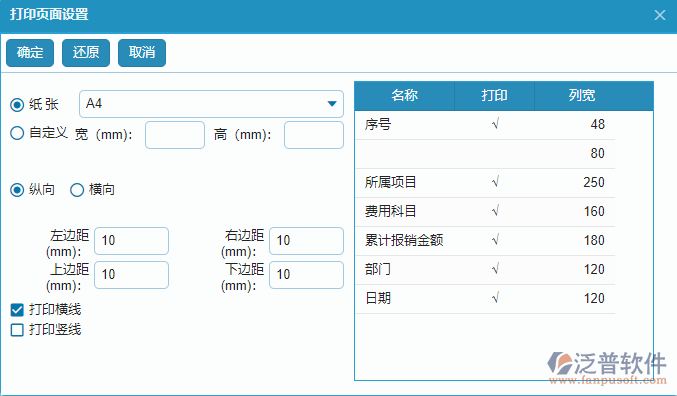The height and width of the screenshot is (396, 677).
Task: Click column width value 250
Action: [x=594, y=182]
